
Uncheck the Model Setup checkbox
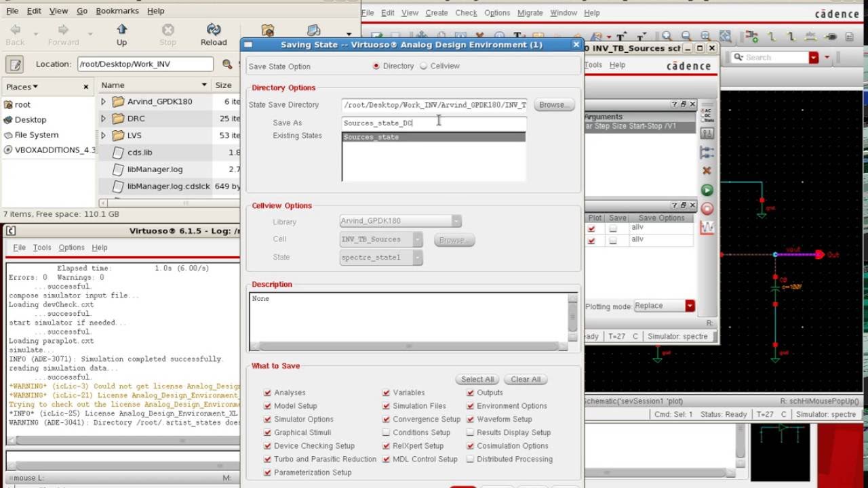pyautogui.click(x=267, y=406)
